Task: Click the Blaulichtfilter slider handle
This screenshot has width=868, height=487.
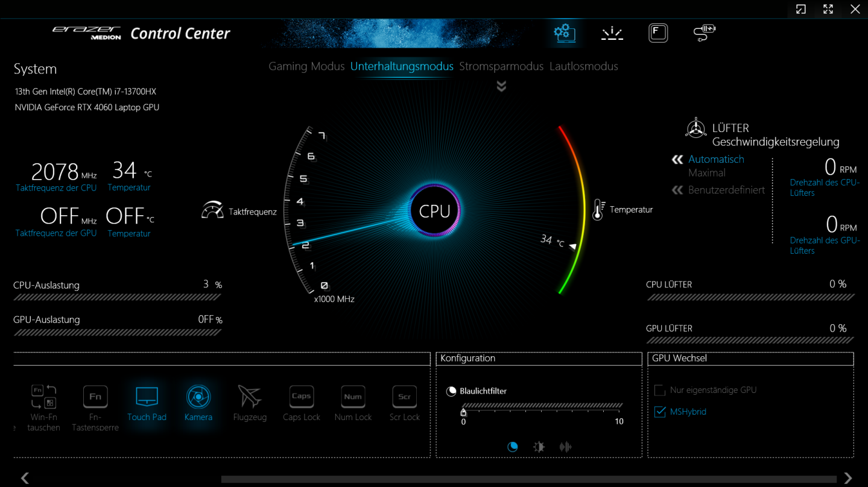Action: tap(463, 412)
